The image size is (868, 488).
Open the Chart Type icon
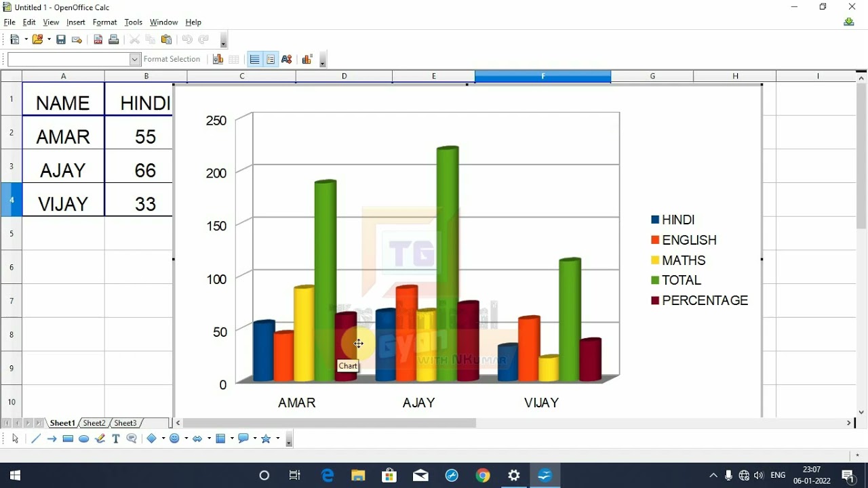click(218, 60)
